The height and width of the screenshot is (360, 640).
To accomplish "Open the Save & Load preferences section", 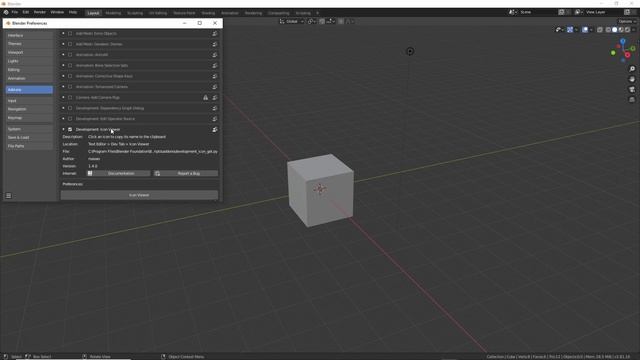I will click(x=29, y=138).
